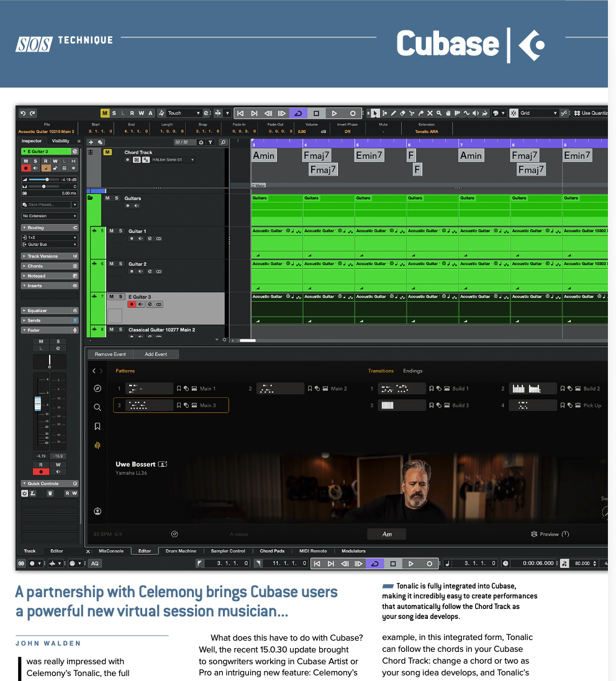Select the hand-shaped Comp tool
Viewport: 616px width, 681px height.
pyautogui.click(x=448, y=114)
